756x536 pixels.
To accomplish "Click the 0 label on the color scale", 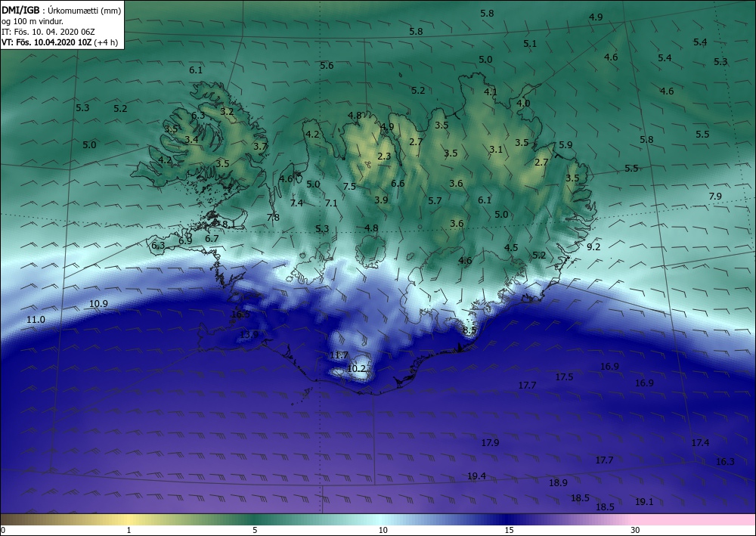I will click(x=3, y=530).
